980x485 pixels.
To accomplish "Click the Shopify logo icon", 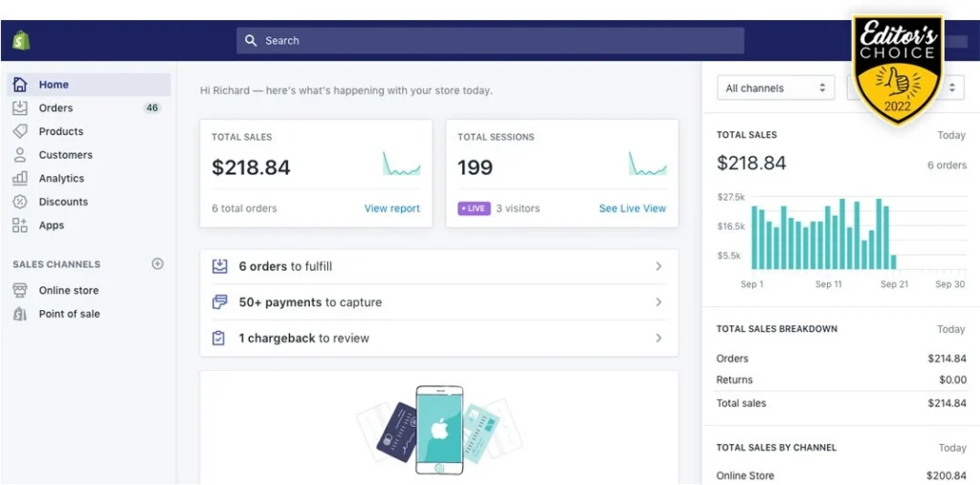I will (21, 40).
